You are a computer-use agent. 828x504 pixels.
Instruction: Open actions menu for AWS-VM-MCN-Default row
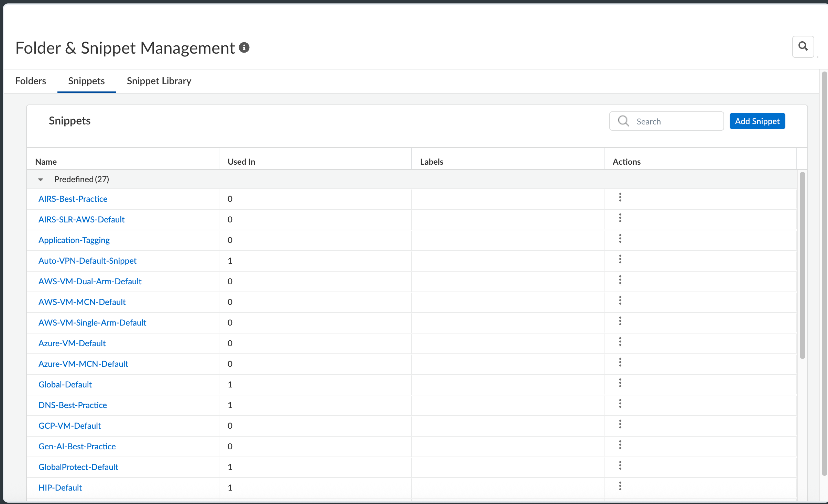(620, 300)
